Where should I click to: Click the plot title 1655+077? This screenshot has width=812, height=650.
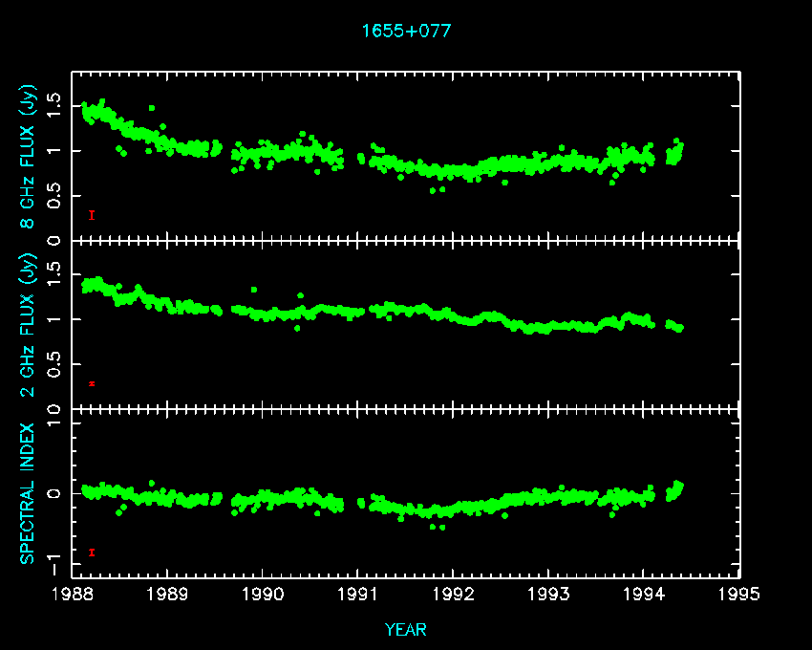click(406, 31)
